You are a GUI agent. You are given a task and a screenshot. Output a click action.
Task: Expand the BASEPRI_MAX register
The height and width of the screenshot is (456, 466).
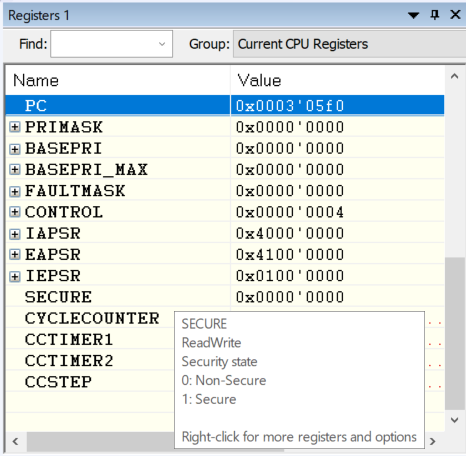click(x=15, y=169)
